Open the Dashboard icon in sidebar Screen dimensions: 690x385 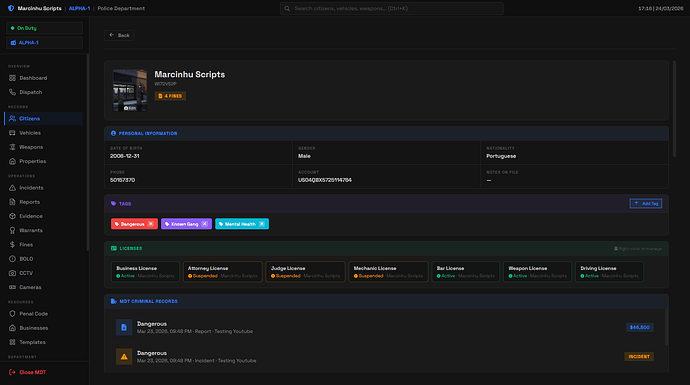(12, 78)
